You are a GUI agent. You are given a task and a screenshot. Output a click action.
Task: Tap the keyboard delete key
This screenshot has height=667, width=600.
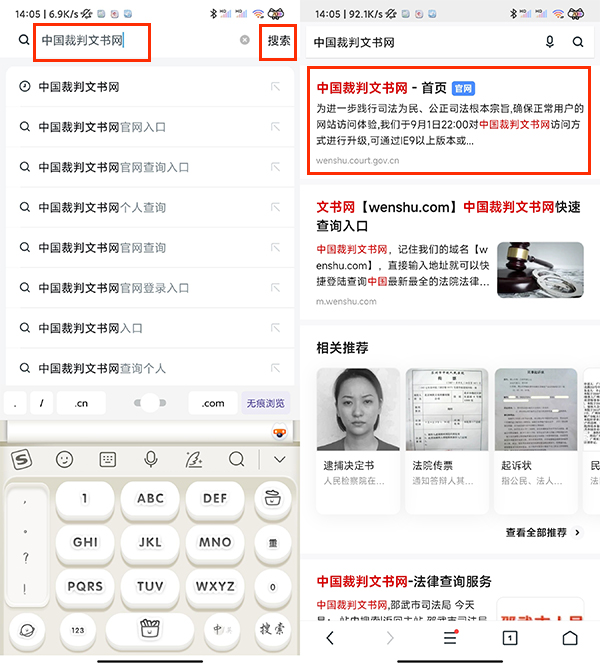(273, 499)
